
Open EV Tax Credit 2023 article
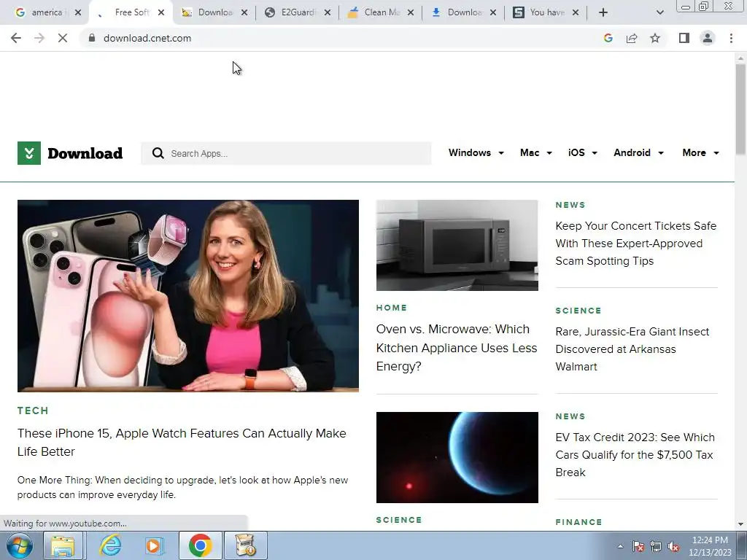pyautogui.click(x=635, y=455)
